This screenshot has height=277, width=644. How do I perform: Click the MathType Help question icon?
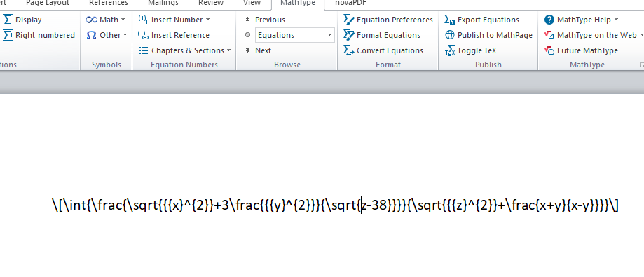click(x=549, y=20)
